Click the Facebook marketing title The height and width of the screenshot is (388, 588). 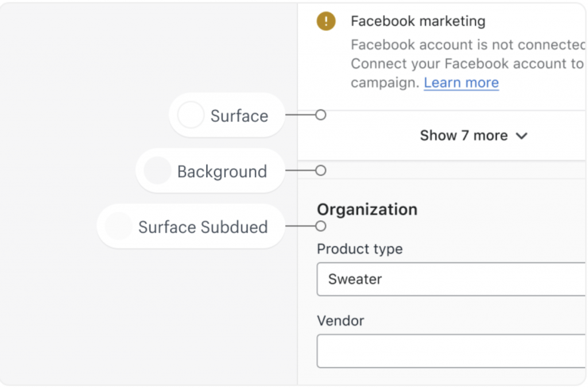click(x=417, y=22)
